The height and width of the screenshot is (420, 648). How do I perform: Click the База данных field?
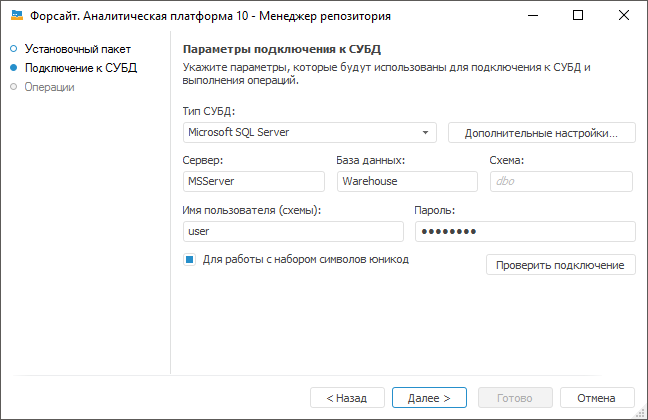[406, 181]
